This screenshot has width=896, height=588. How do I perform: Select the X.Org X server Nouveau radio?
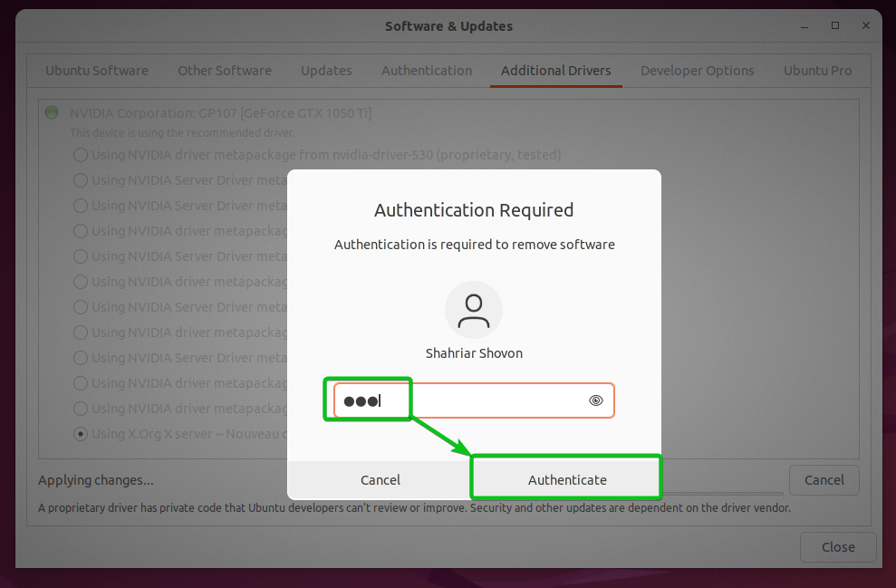(81, 434)
